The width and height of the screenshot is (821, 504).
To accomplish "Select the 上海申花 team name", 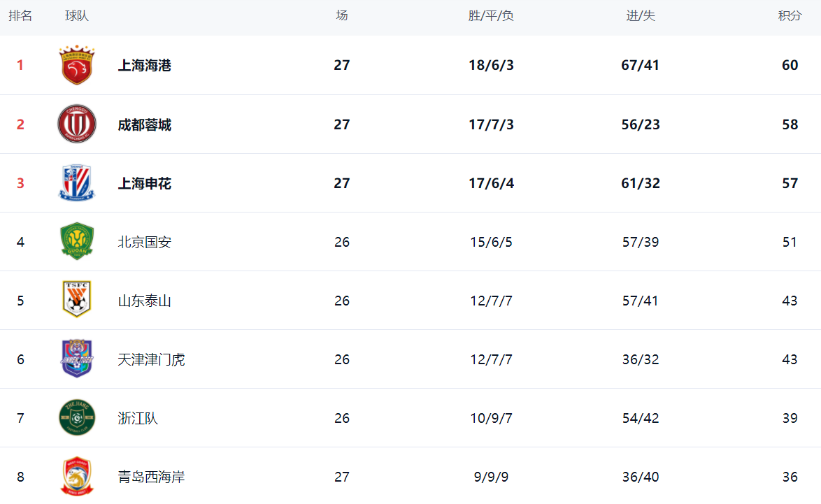I will (x=145, y=183).
